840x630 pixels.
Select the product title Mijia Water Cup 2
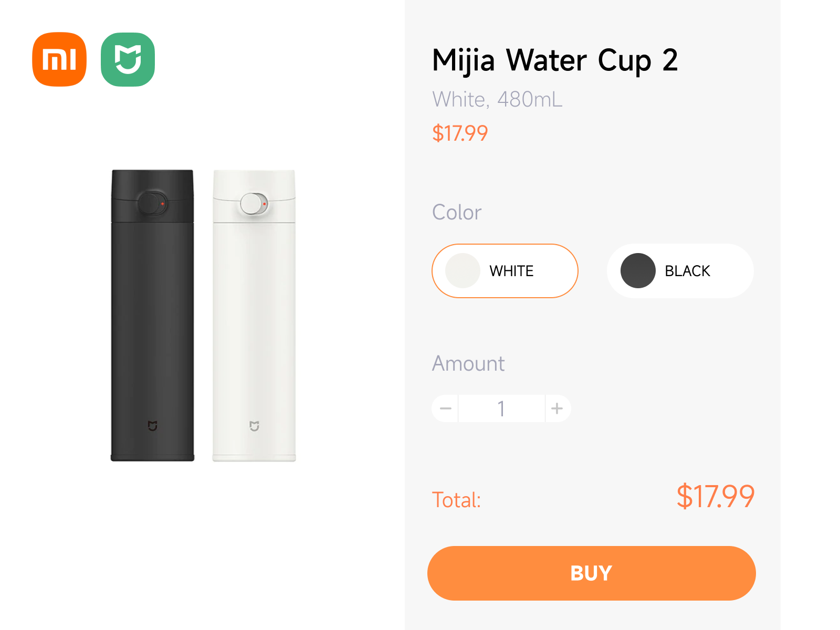pos(555,60)
